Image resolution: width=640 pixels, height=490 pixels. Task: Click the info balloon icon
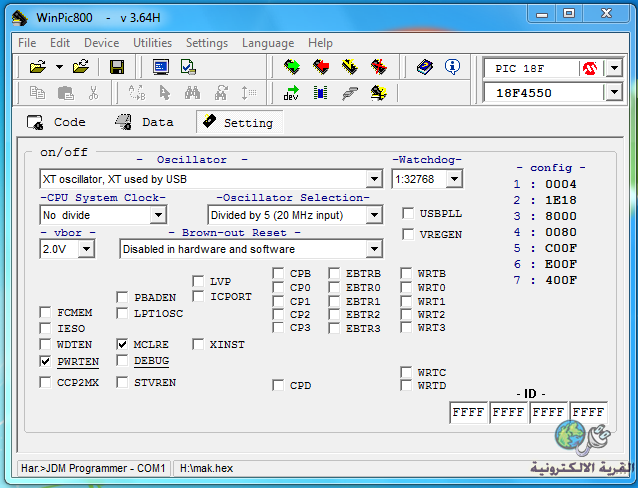pos(452,67)
